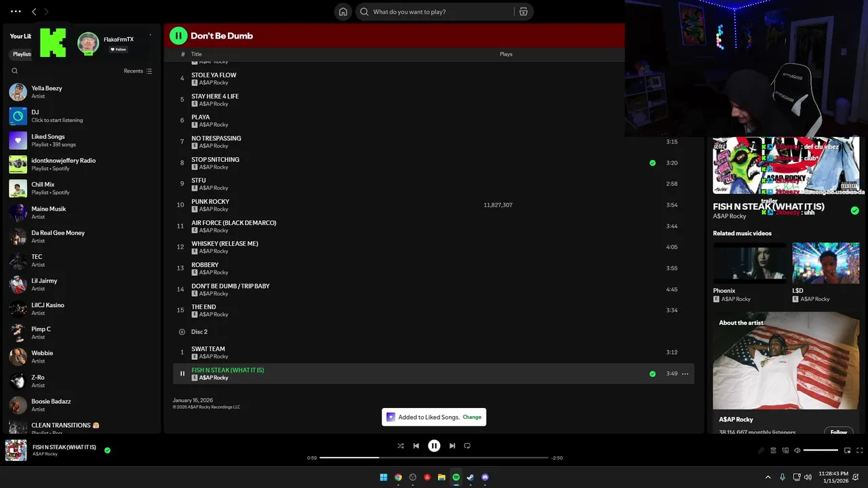Select track DON'T BE DUMB / TRIP BABY
This screenshot has width=868, height=488.
433,289
